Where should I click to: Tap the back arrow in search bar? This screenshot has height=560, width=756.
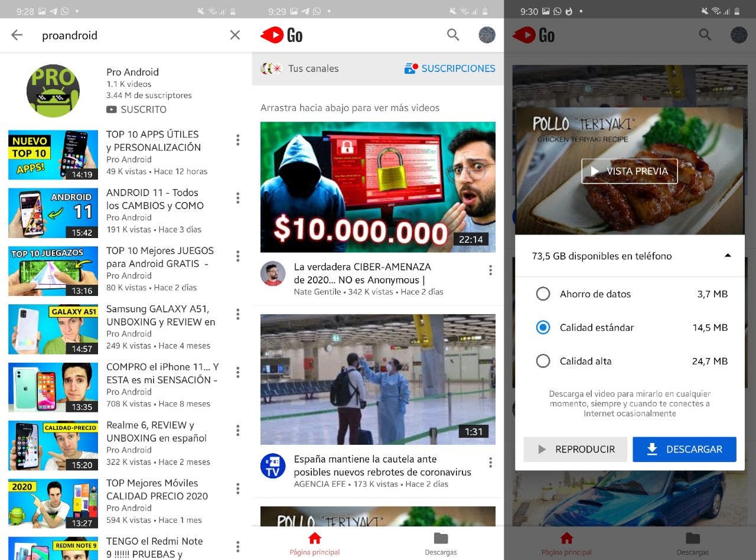click(x=17, y=35)
